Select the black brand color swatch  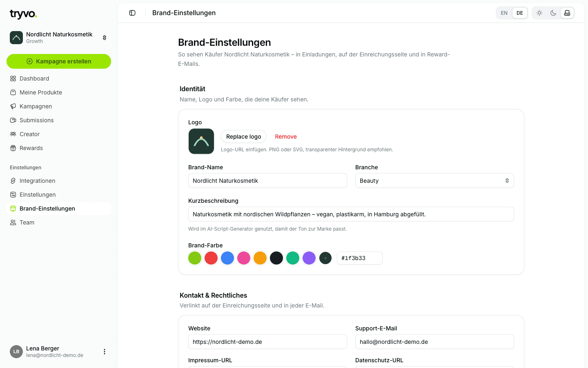pyautogui.click(x=276, y=258)
